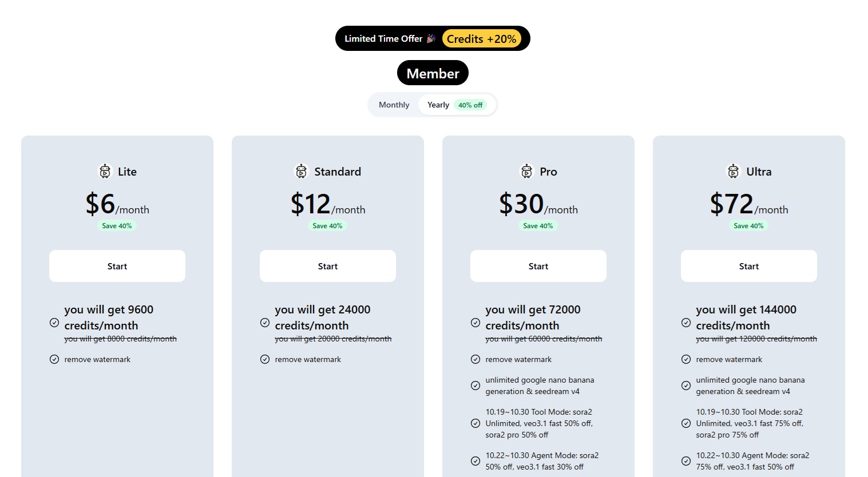
Task: Click the 40% off badge on Yearly
Action: click(x=470, y=105)
